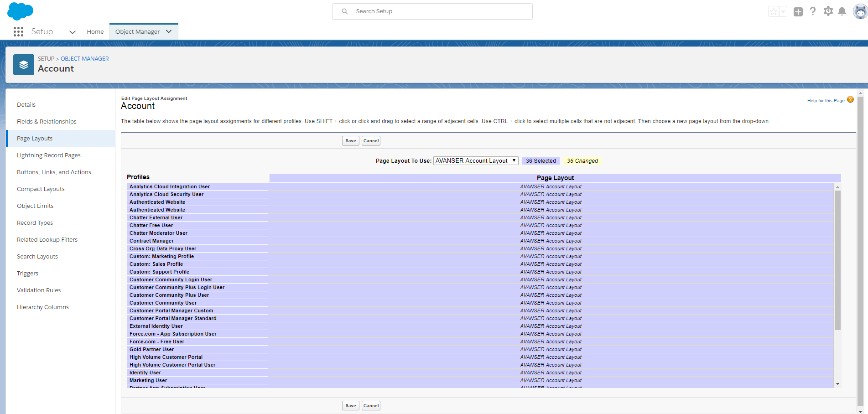Switch to the Home tab

pos(95,31)
